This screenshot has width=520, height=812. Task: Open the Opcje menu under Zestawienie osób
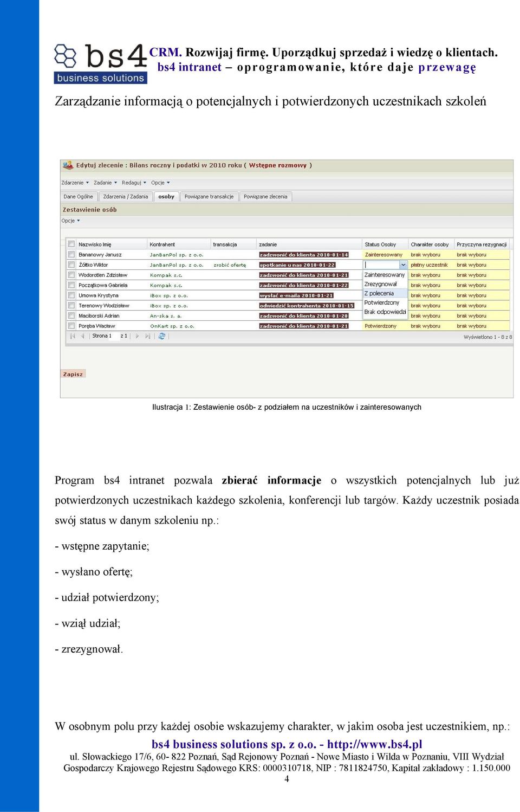click(x=70, y=221)
